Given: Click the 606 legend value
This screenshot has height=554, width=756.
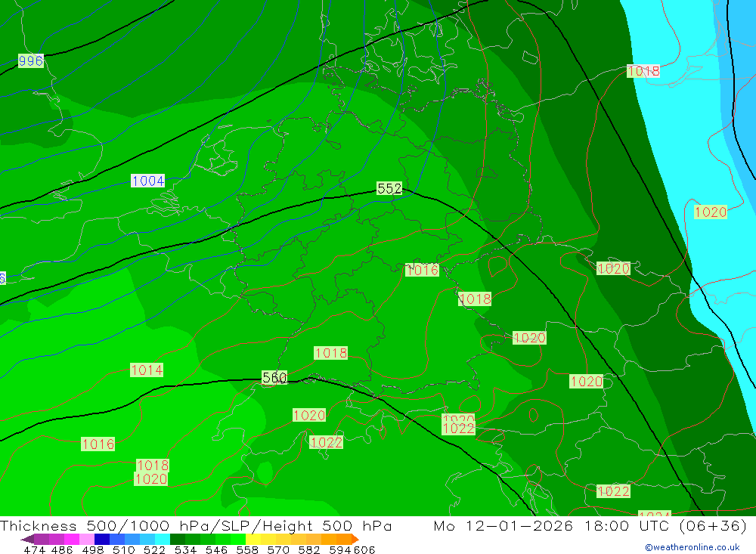Looking at the screenshot, I should pos(364,549).
